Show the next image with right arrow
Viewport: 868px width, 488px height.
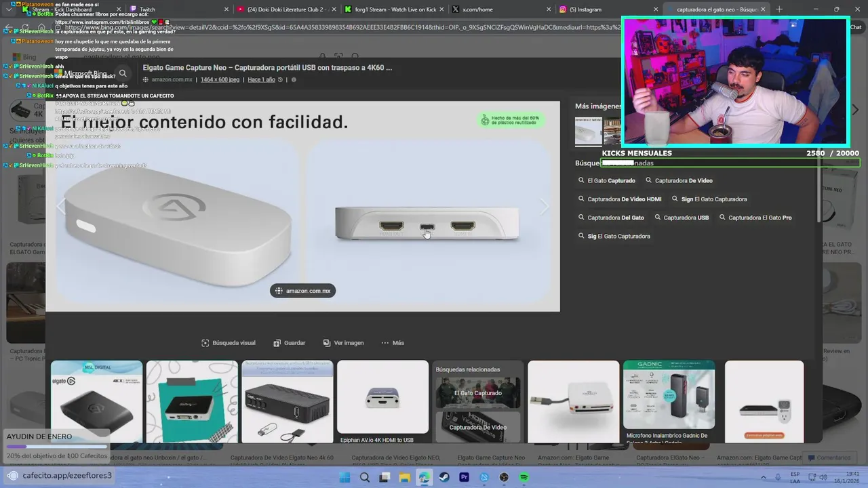click(x=544, y=207)
